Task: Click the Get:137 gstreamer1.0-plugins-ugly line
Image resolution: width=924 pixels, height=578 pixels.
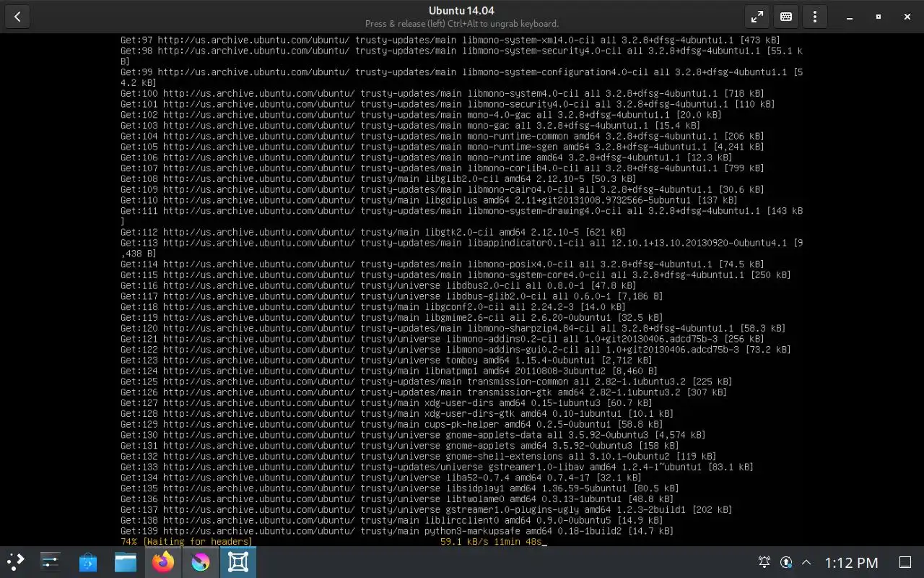Action: point(427,509)
